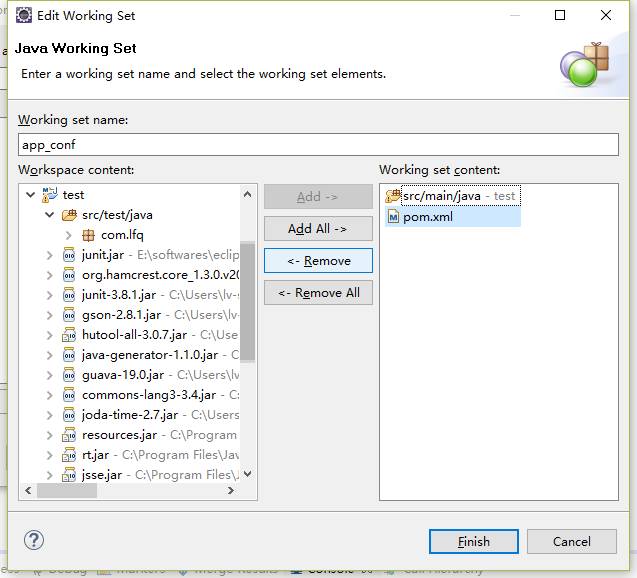Image resolution: width=637 pixels, height=578 pixels.
Task: Expand the gson-2.8.1.jar entry
Action: pos(50,315)
